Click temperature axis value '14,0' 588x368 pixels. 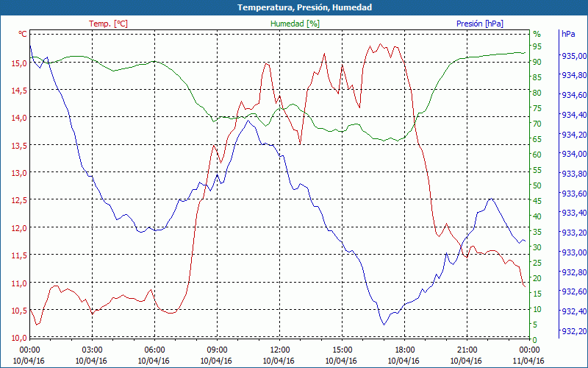tap(19, 118)
